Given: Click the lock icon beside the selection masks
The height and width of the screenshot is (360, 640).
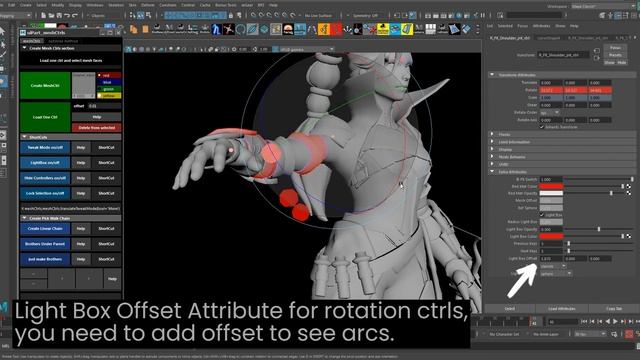Looking at the screenshot, I should click(231, 16).
